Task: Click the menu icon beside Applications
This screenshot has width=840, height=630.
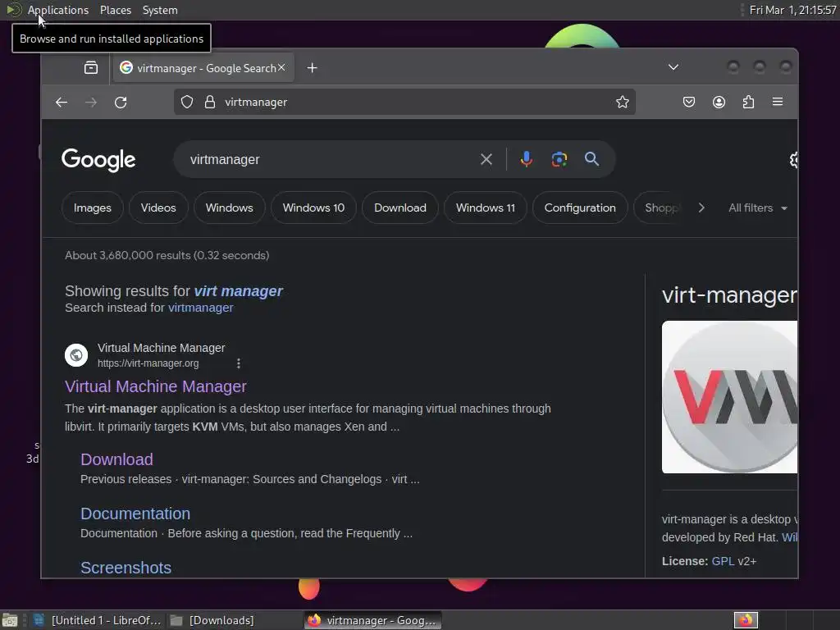Action: (x=13, y=10)
